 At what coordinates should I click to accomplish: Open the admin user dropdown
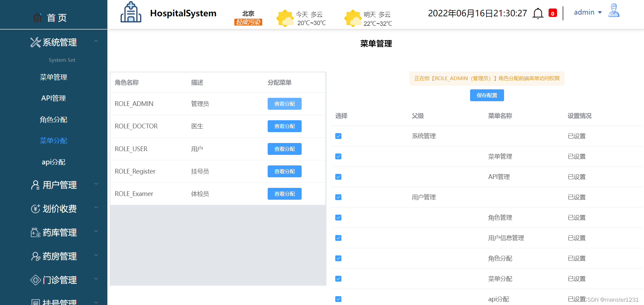pos(588,12)
